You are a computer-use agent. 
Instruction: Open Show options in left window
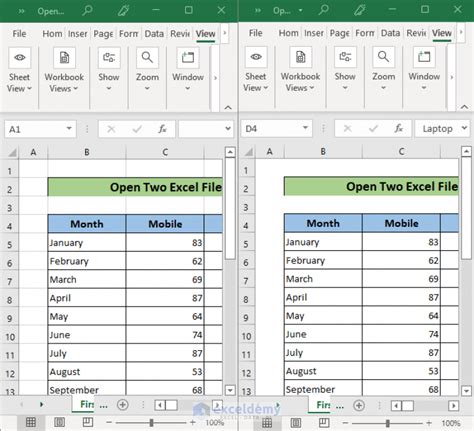(109, 70)
